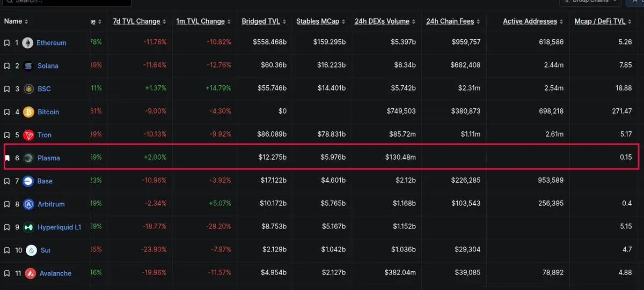This screenshot has height=290, width=644.
Task: Click the BSC chain logo icon
Action: (x=28, y=89)
